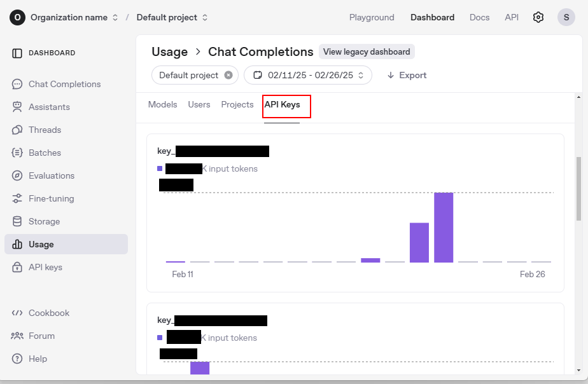Go to Threads in sidebar

point(45,130)
